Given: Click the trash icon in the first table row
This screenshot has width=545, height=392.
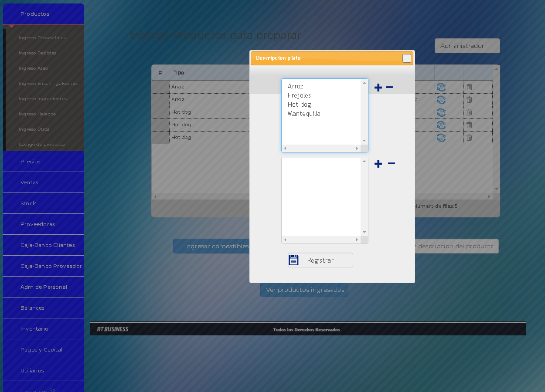Looking at the screenshot, I should [469, 87].
